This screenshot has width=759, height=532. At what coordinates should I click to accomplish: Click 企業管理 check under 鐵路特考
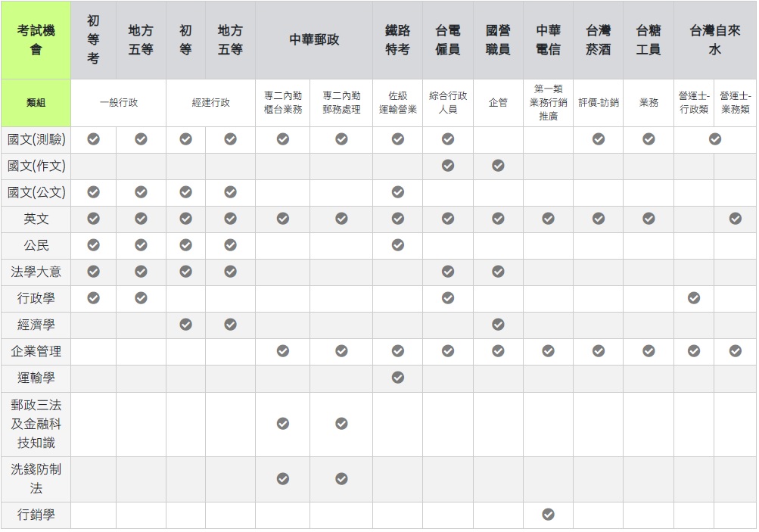coord(398,350)
